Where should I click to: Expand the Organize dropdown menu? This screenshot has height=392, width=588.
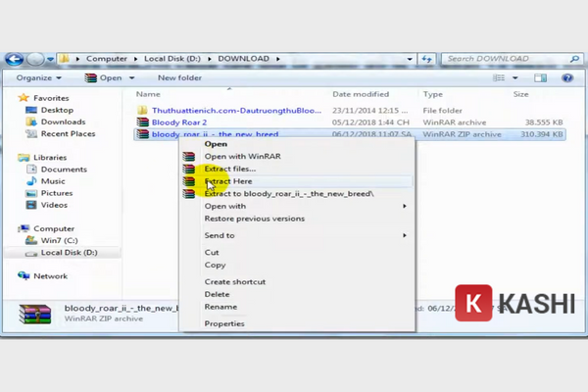pos(37,77)
